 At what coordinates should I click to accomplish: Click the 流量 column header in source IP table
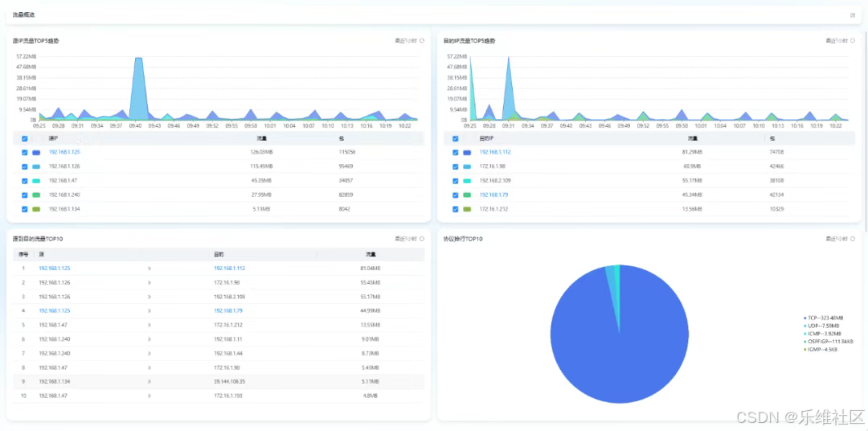[262, 138]
